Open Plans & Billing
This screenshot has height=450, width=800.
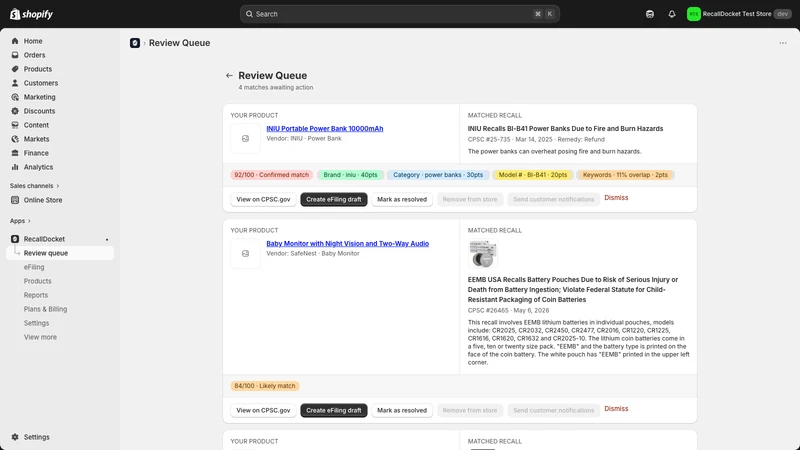pyautogui.click(x=45, y=309)
